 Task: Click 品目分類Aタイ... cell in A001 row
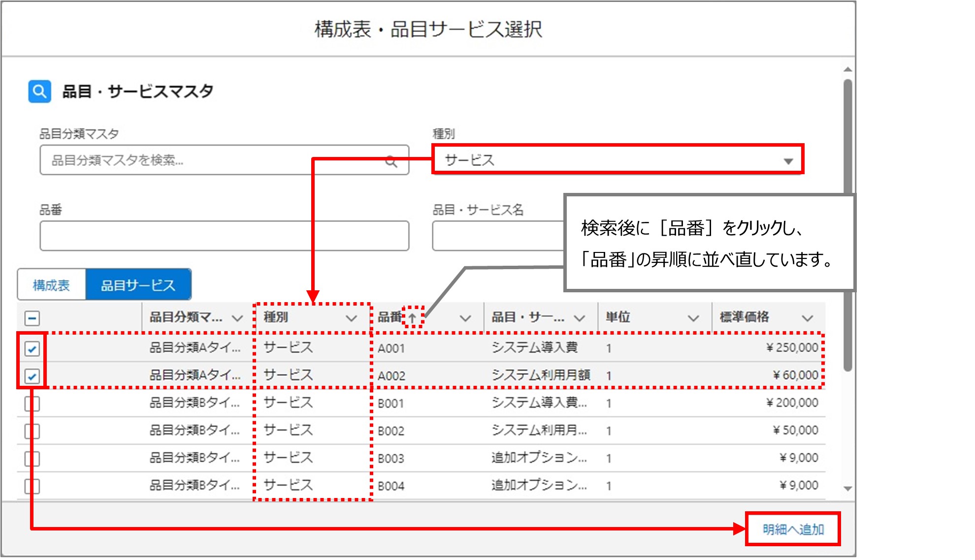click(195, 348)
